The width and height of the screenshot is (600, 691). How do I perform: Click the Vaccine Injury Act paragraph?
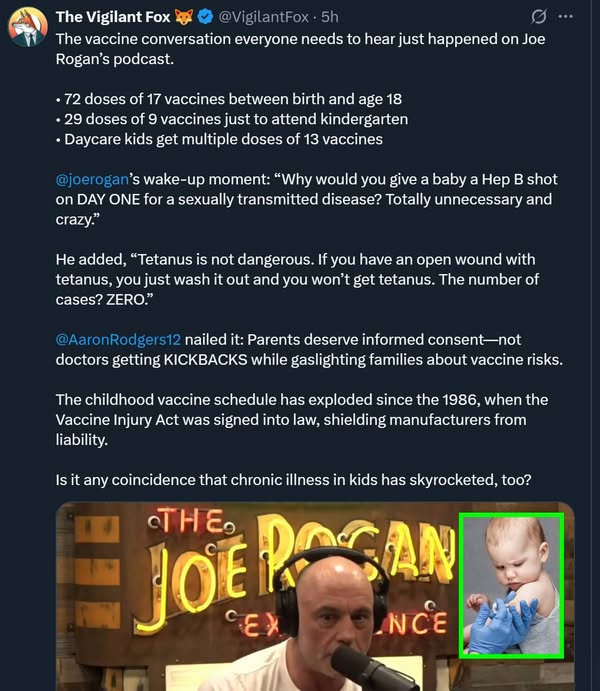point(302,420)
